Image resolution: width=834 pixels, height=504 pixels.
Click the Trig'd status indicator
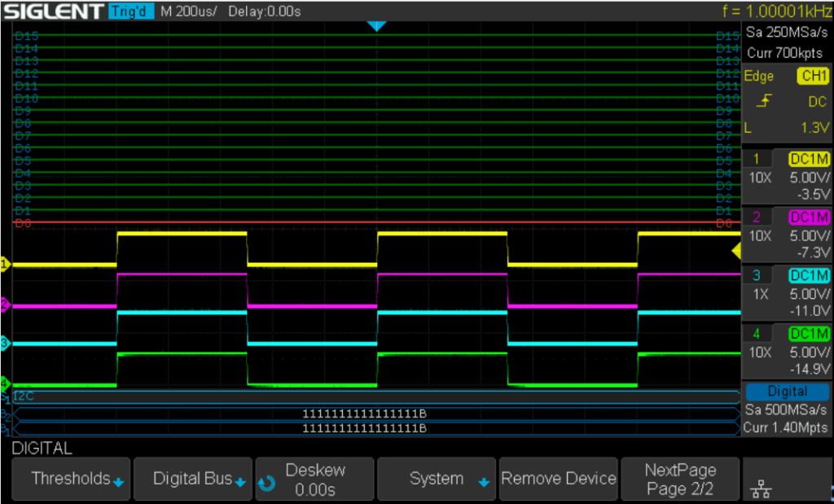pos(130,11)
